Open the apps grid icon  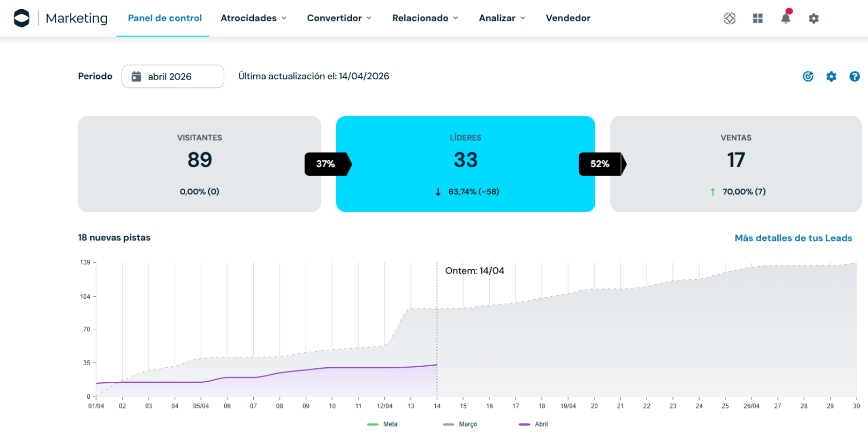click(x=758, y=18)
